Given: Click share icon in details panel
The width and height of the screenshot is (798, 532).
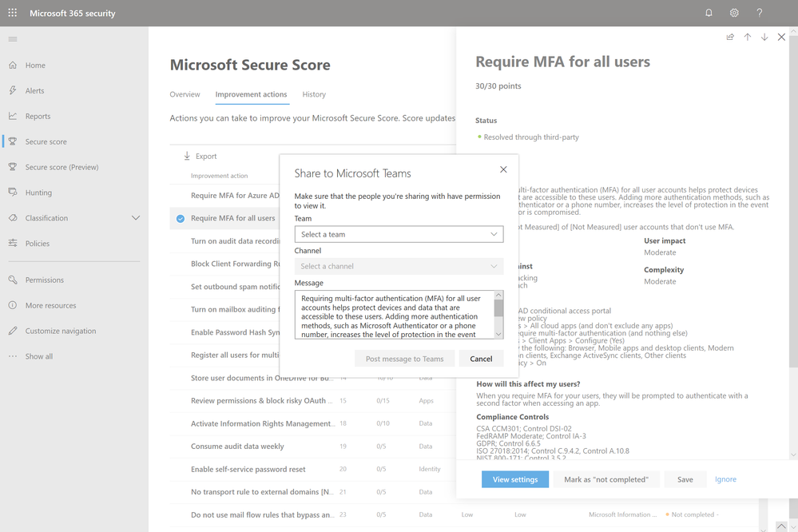Looking at the screenshot, I should click(x=730, y=38).
